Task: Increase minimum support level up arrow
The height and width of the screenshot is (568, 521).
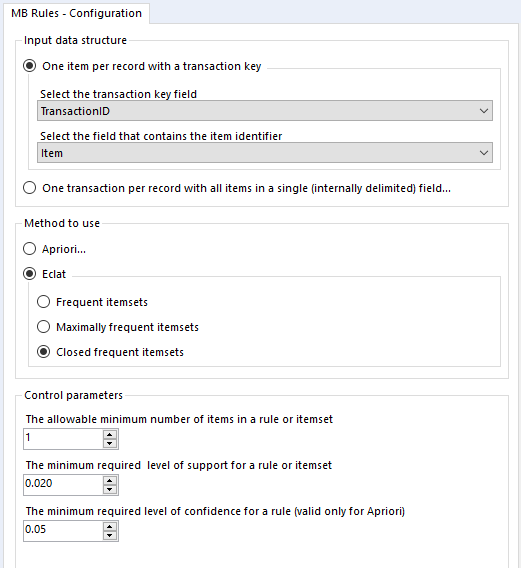Action: click(x=110, y=480)
